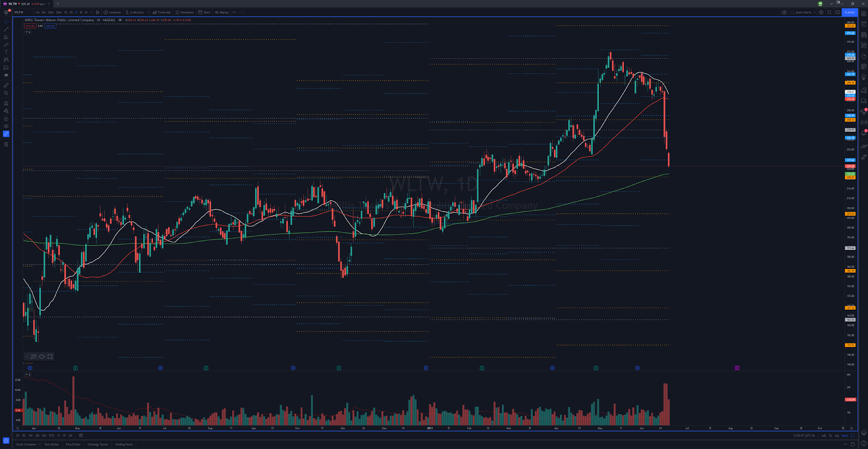Toggle the magnet snapping mode

6,103
